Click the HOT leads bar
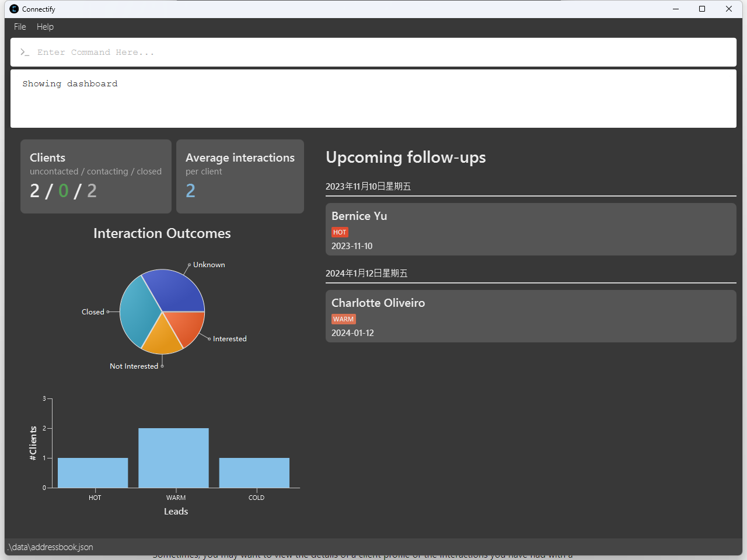 pyautogui.click(x=93, y=473)
